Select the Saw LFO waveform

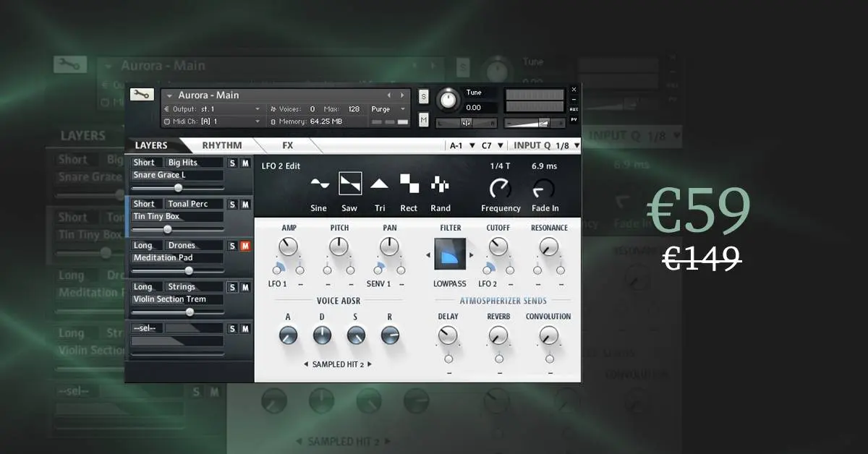tap(350, 184)
